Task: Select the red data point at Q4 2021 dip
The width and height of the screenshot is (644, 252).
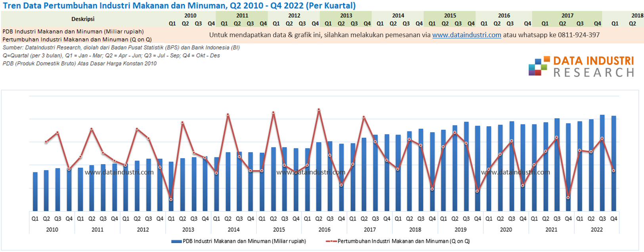Action: [568, 197]
